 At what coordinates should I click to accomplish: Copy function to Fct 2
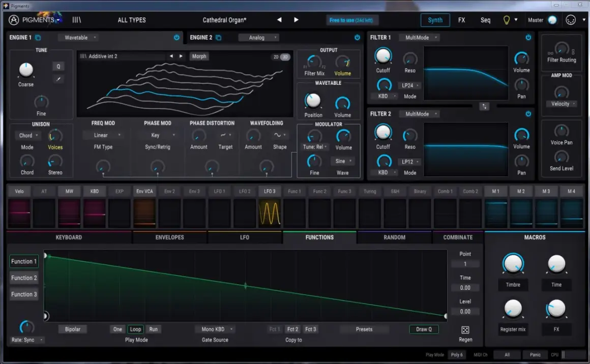pos(292,329)
